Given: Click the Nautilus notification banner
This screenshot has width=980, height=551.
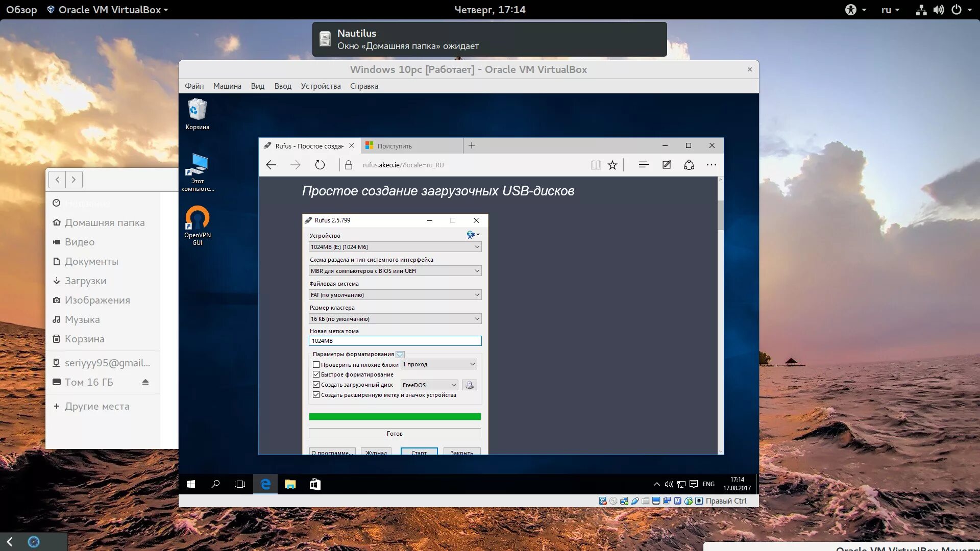Looking at the screenshot, I should 489,39.
